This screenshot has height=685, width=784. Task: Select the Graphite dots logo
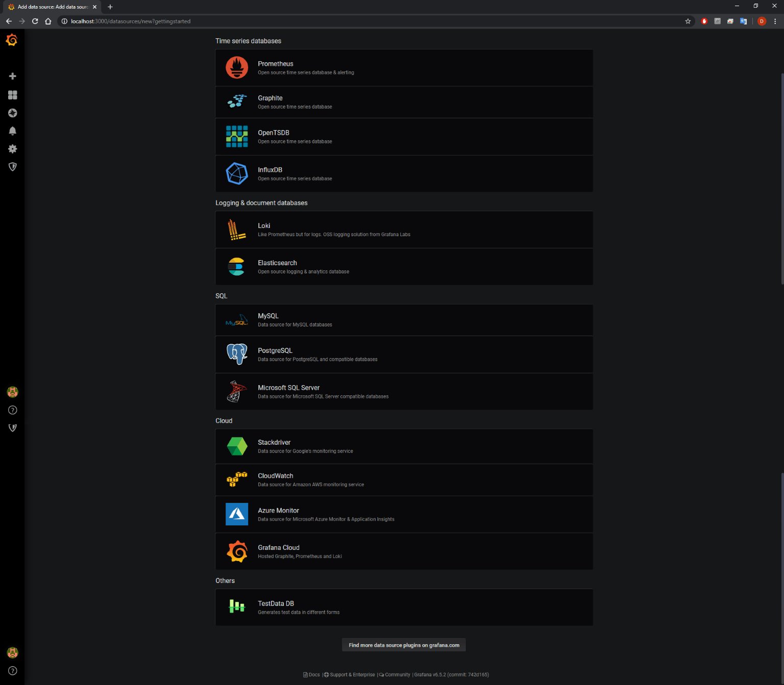click(237, 102)
